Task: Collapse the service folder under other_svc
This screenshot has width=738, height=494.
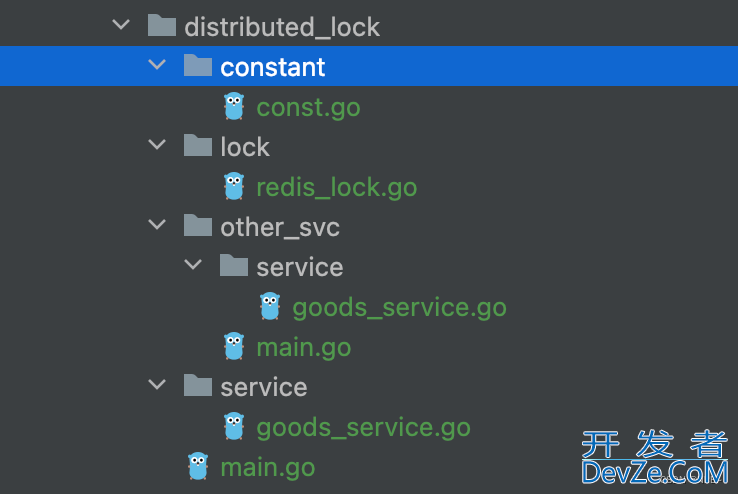Action: click(x=193, y=264)
